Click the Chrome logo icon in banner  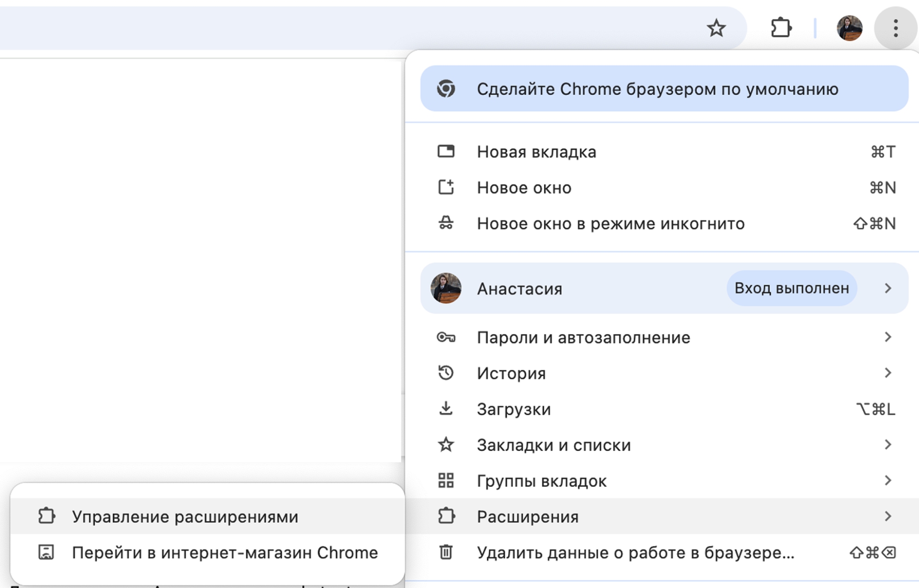point(446,89)
